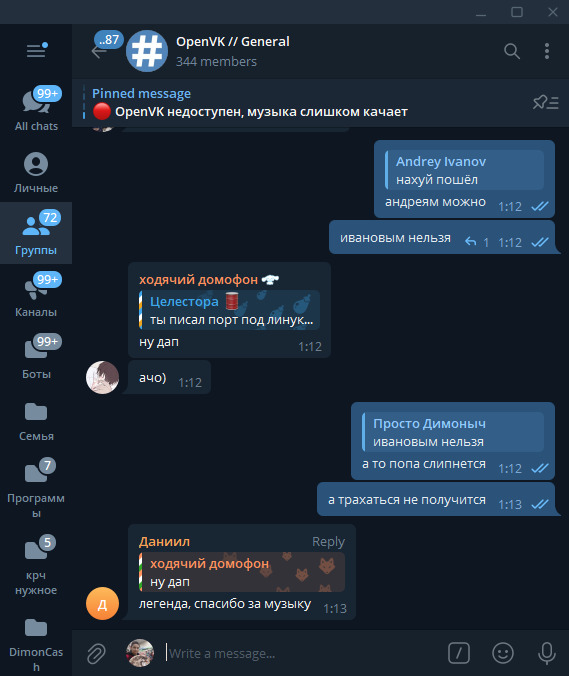Switch to the Личные folder
Screen dimensions: 569x676
click(36, 172)
